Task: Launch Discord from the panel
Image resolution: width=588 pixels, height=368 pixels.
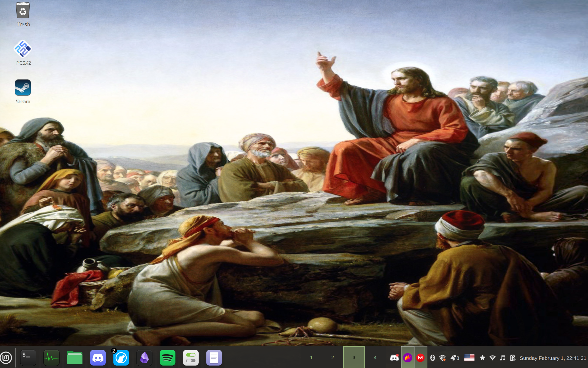Action: 98,358
